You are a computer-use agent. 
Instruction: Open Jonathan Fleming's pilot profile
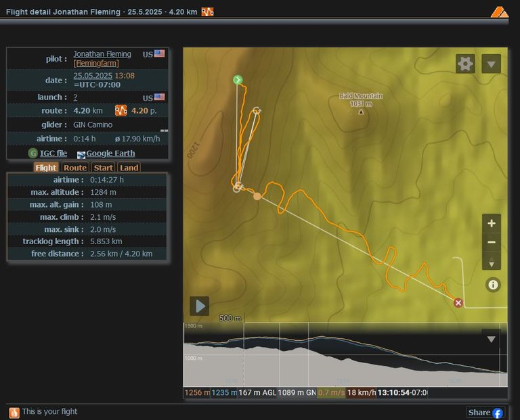click(102, 54)
